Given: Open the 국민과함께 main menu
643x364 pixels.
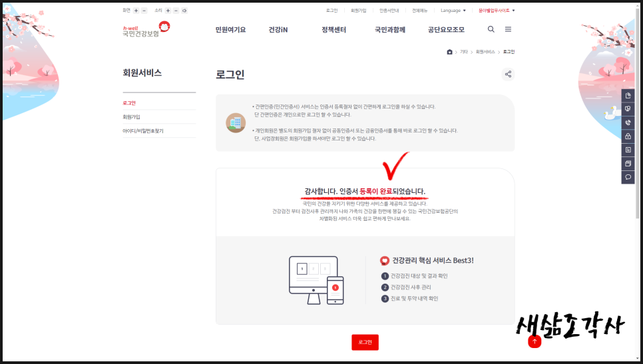Looking at the screenshot, I should pos(390,29).
